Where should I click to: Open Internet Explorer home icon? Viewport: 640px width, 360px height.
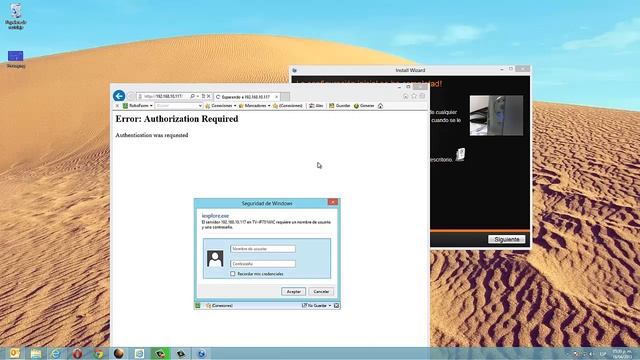click(406, 96)
